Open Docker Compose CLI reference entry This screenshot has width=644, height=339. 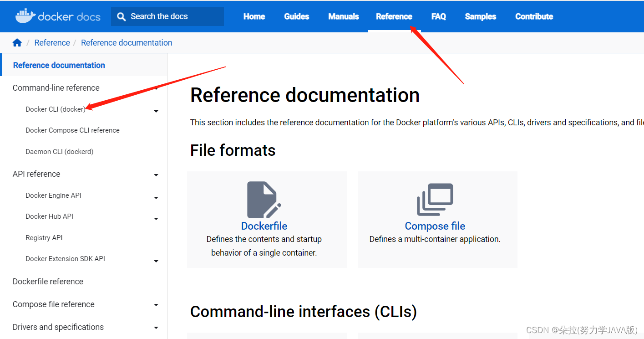point(73,130)
